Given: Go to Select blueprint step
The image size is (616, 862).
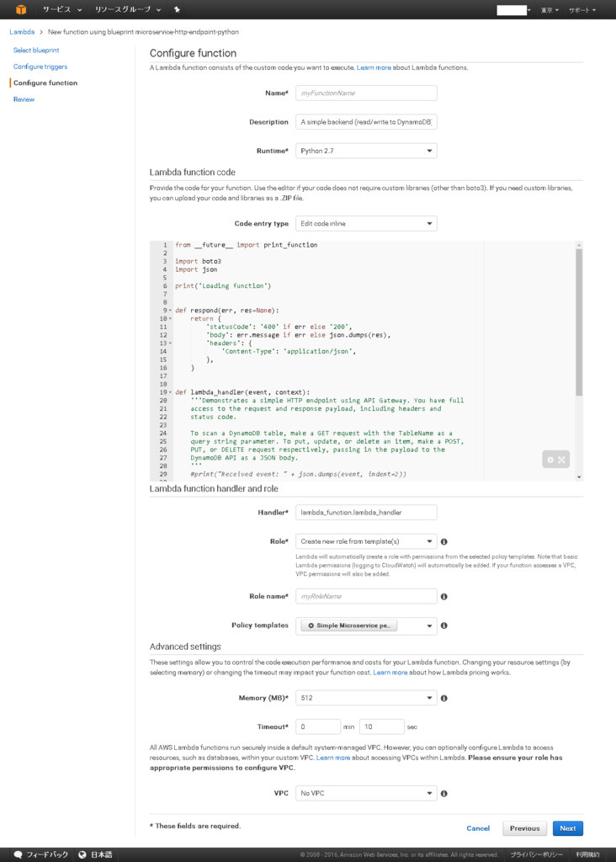Looking at the screenshot, I should click(x=36, y=50).
